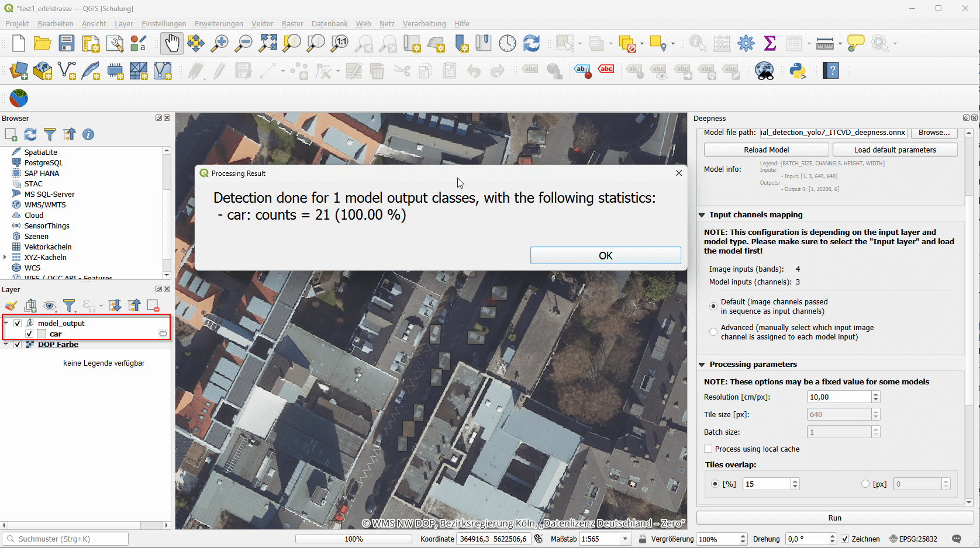This screenshot has height=548, width=980.
Task: Collapse the Processing parameters section
Action: (702, 365)
